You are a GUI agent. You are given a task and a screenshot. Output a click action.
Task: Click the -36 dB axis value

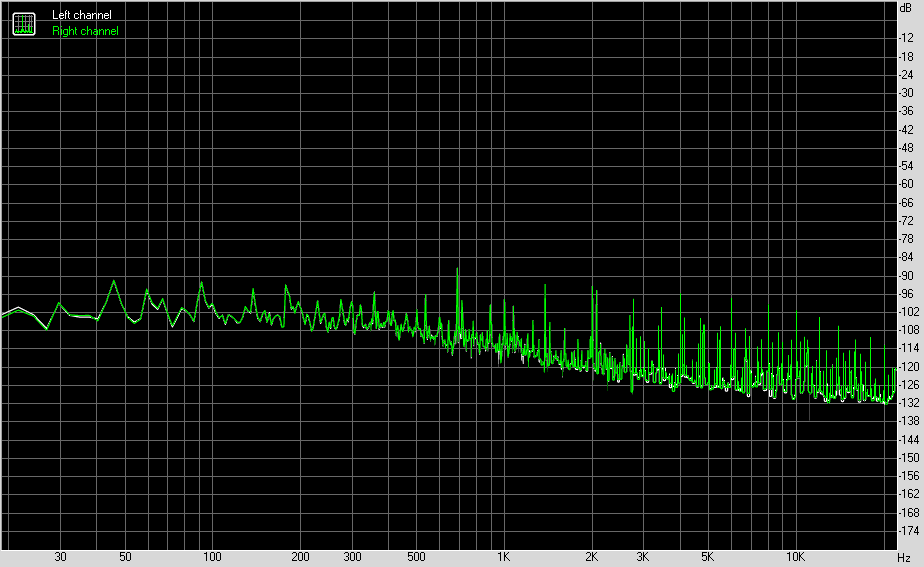click(906, 111)
